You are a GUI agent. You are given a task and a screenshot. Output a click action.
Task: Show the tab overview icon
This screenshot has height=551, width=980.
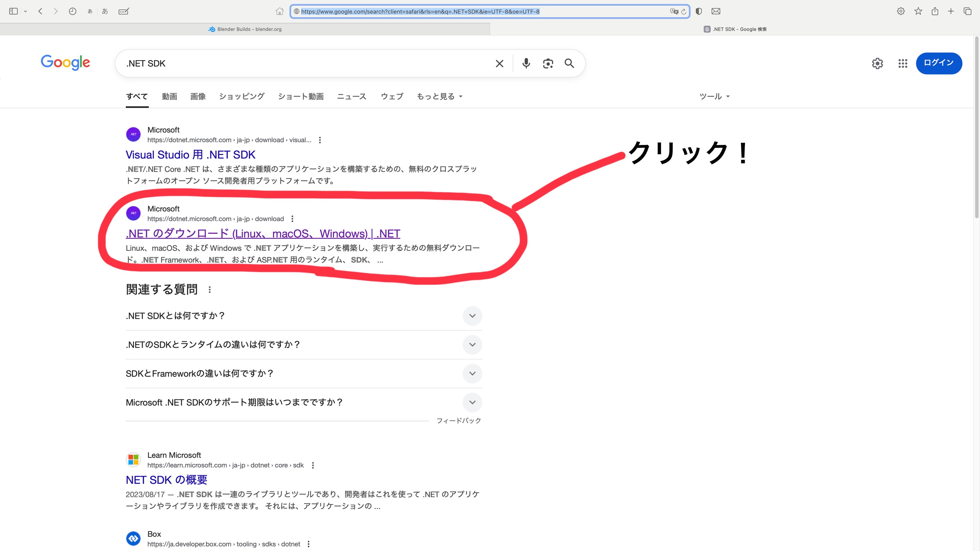[967, 12]
